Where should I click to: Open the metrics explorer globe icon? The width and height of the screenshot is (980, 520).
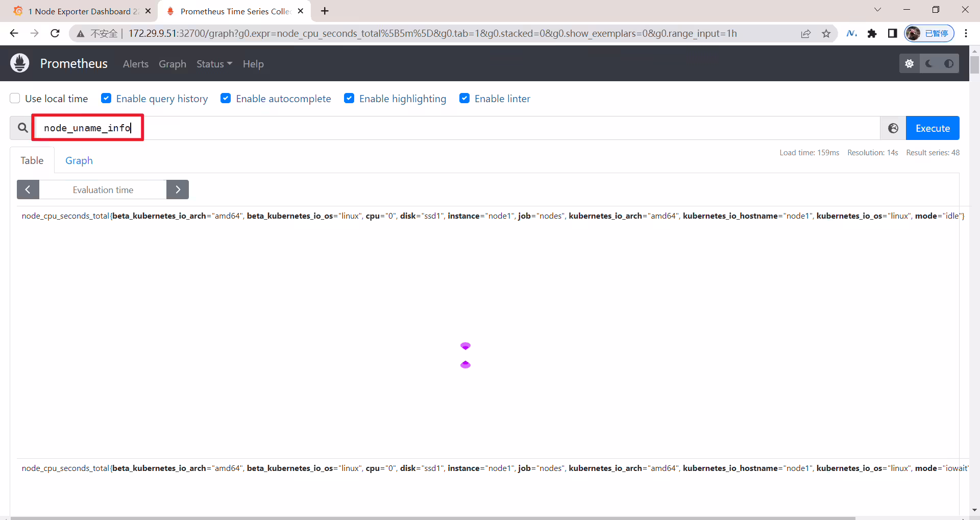tap(893, 128)
